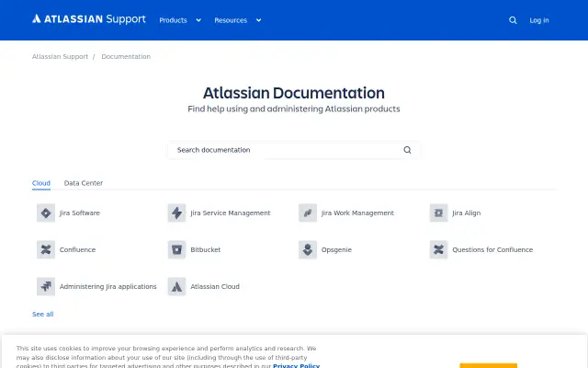Click the Jira Service Management lightning icon
The height and width of the screenshot is (368, 588).
(x=176, y=213)
